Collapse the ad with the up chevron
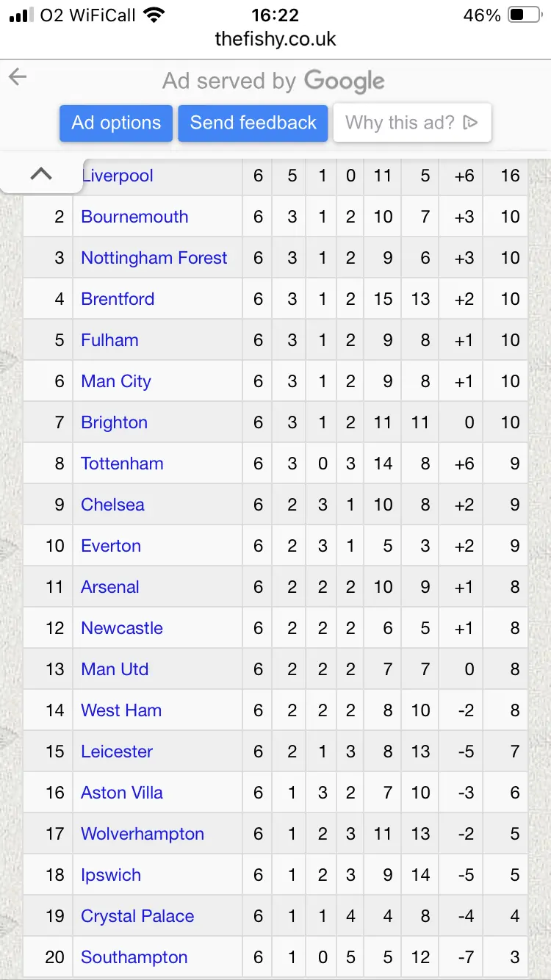The height and width of the screenshot is (980, 551). point(41,174)
